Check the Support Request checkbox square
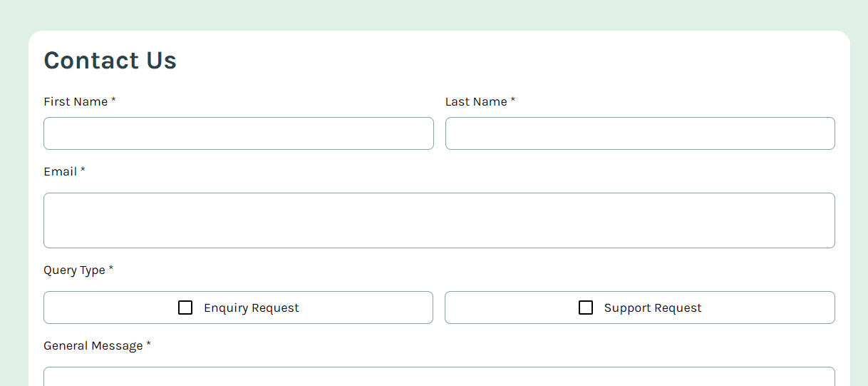 586,308
